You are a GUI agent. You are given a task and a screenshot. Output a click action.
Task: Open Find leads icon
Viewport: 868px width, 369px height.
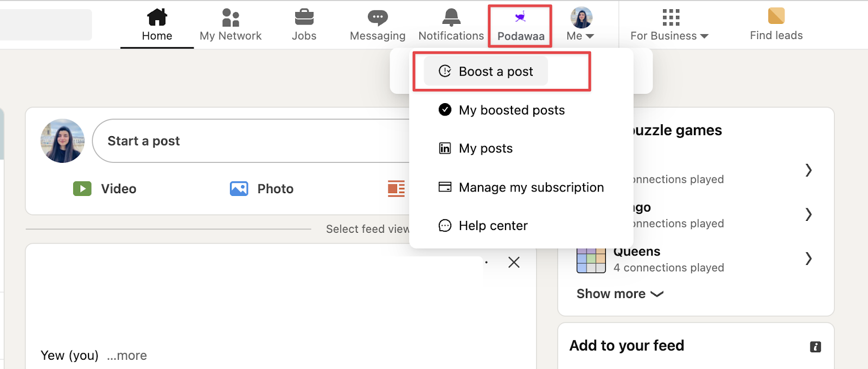pyautogui.click(x=776, y=16)
